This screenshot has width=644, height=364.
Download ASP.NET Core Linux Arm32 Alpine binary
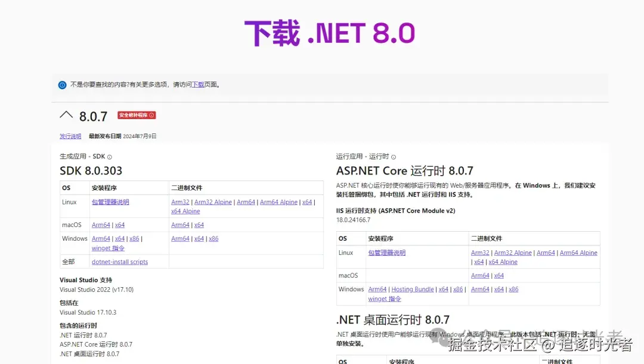pyautogui.click(x=513, y=253)
